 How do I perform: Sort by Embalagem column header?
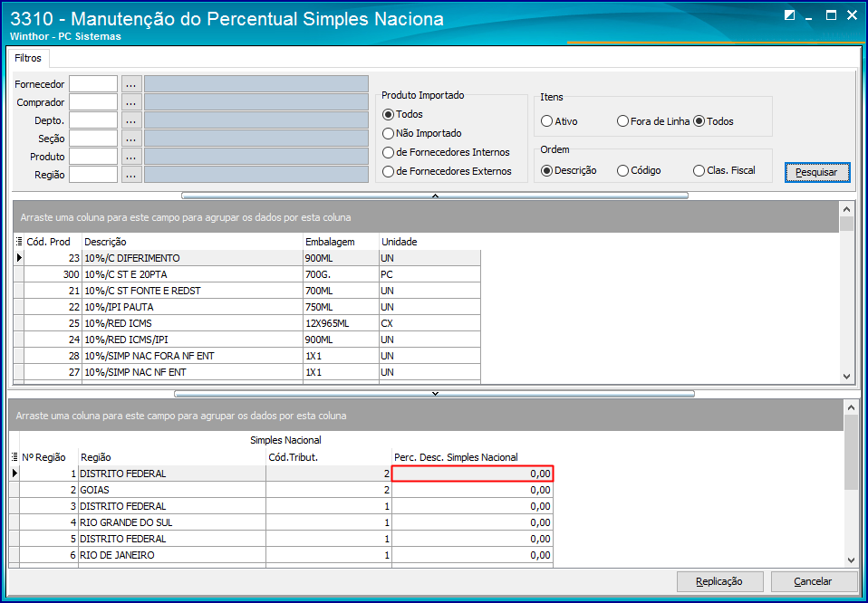click(x=341, y=242)
